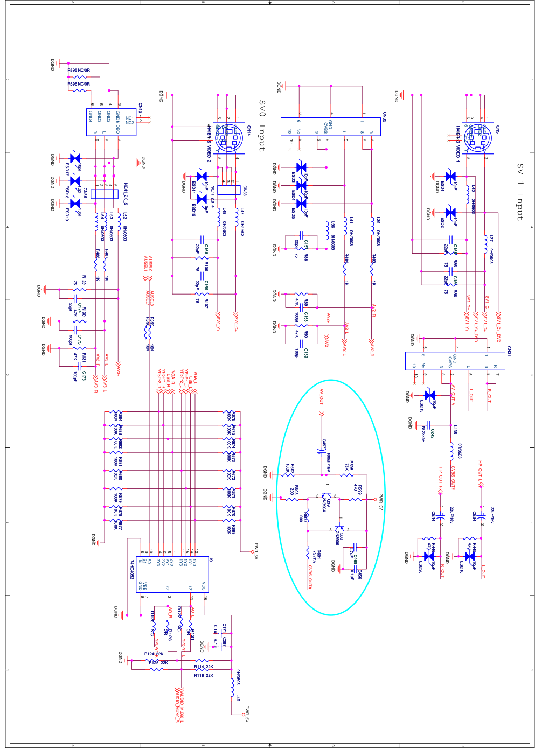Select the AV_OUT net port label

pyautogui.click(x=322, y=396)
